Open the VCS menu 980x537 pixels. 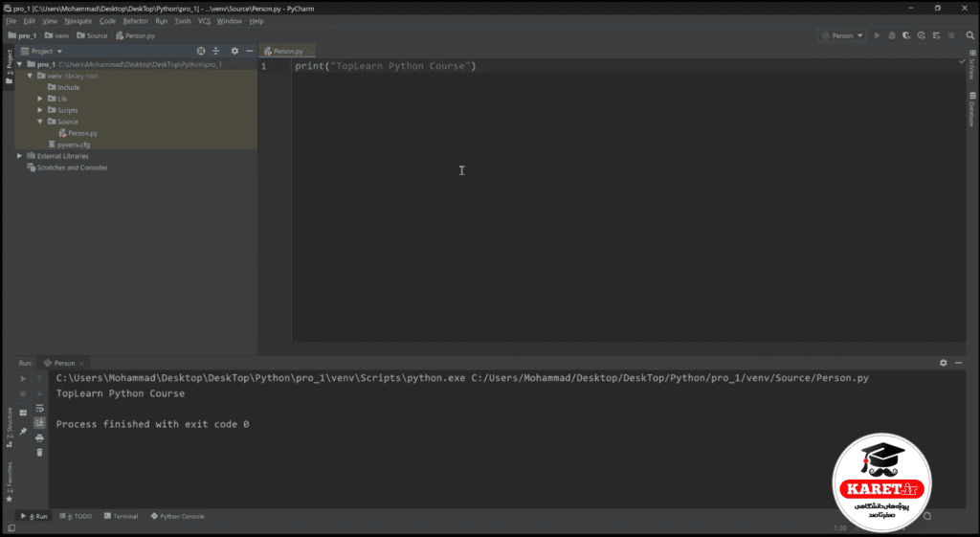[x=205, y=21]
